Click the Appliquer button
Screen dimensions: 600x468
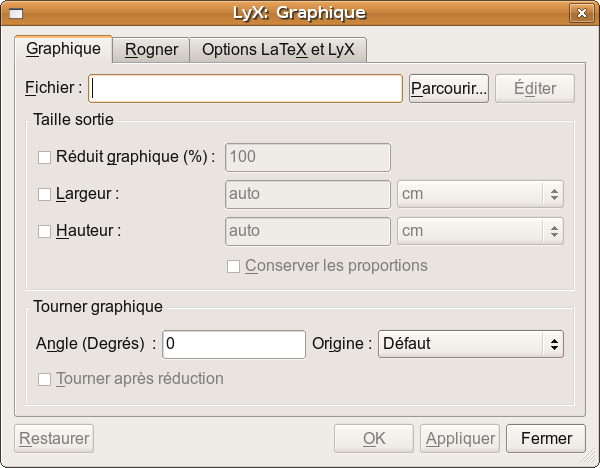(x=460, y=438)
